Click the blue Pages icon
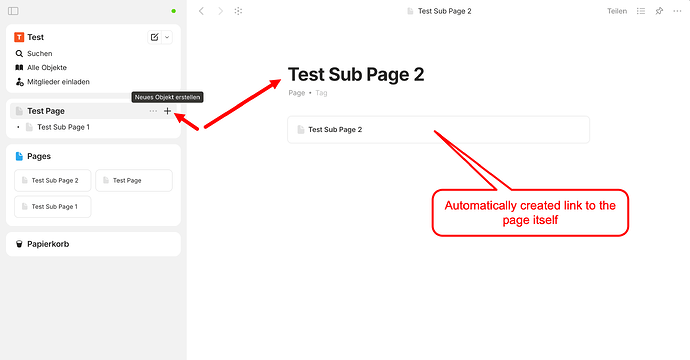The width and height of the screenshot is (690, 360). point(19,156)
